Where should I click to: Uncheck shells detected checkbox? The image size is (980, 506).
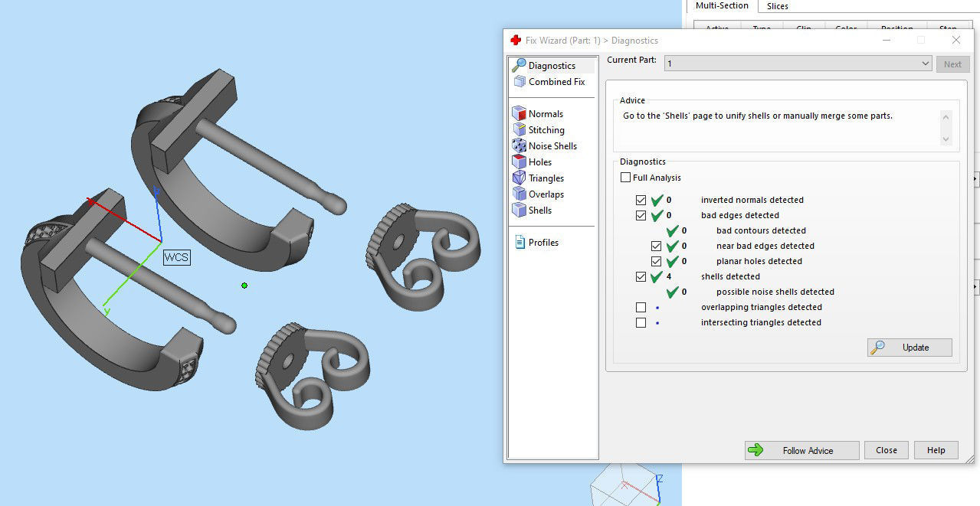[x=641, y=277]
